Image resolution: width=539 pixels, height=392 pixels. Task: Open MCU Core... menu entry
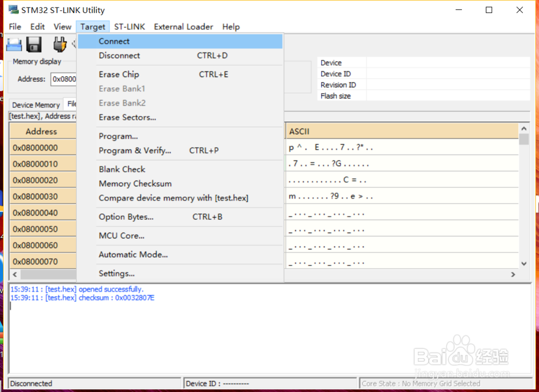[x=180, y=236]
